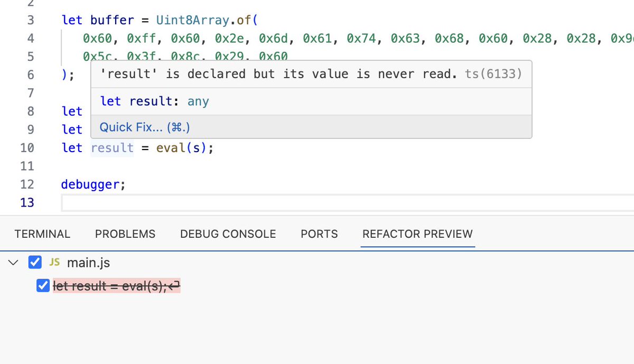Click 'eval(s);' in the editor
Image resolution: width=634 pixels, height=364 pixels.
click(x=185, y=148)
